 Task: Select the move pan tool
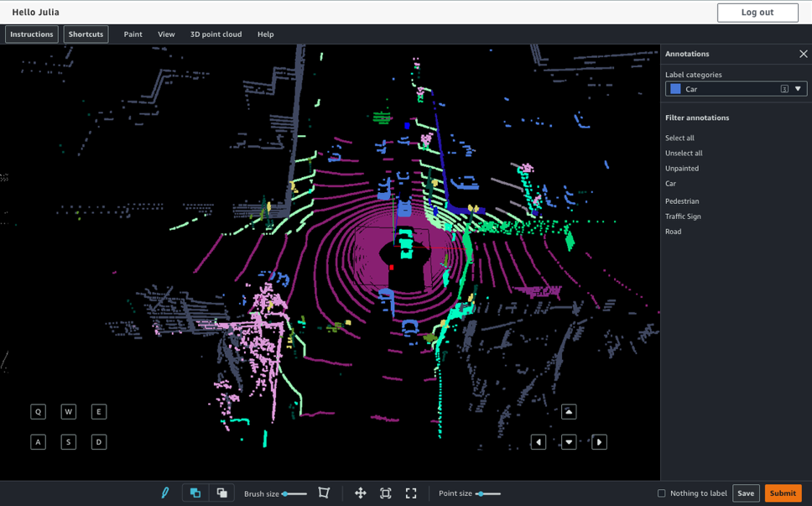point(361,493)
